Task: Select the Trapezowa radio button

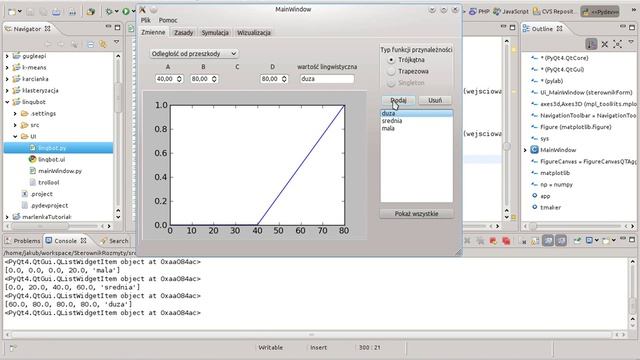Action: point(391,71)
